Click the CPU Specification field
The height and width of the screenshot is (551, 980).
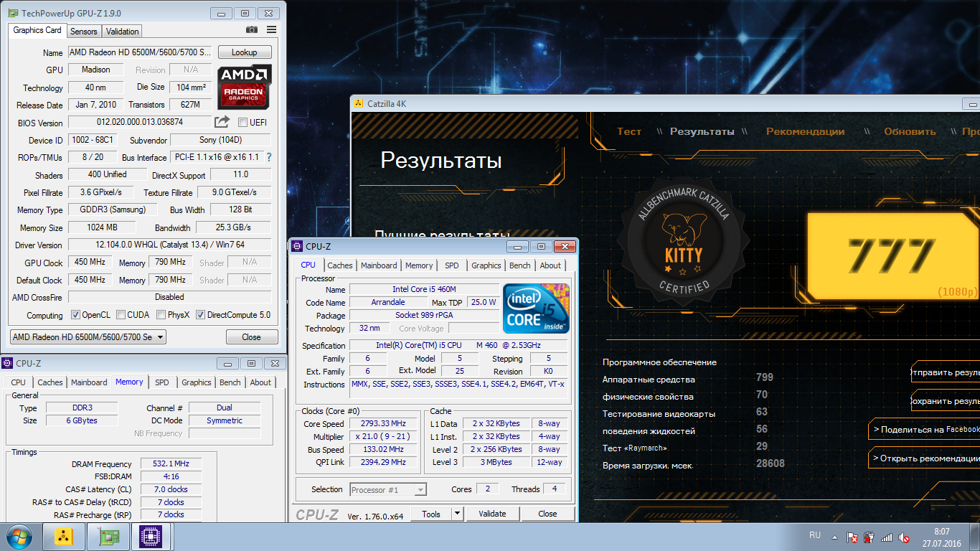point(458,345)
